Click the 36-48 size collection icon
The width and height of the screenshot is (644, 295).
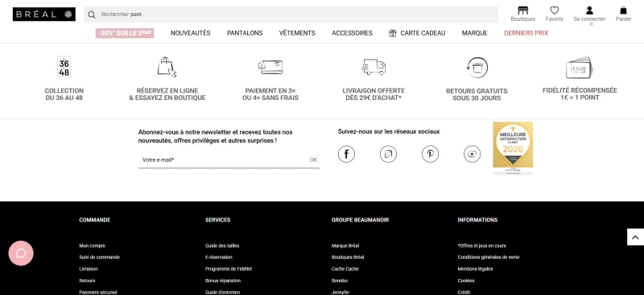(x=64, y=67)
